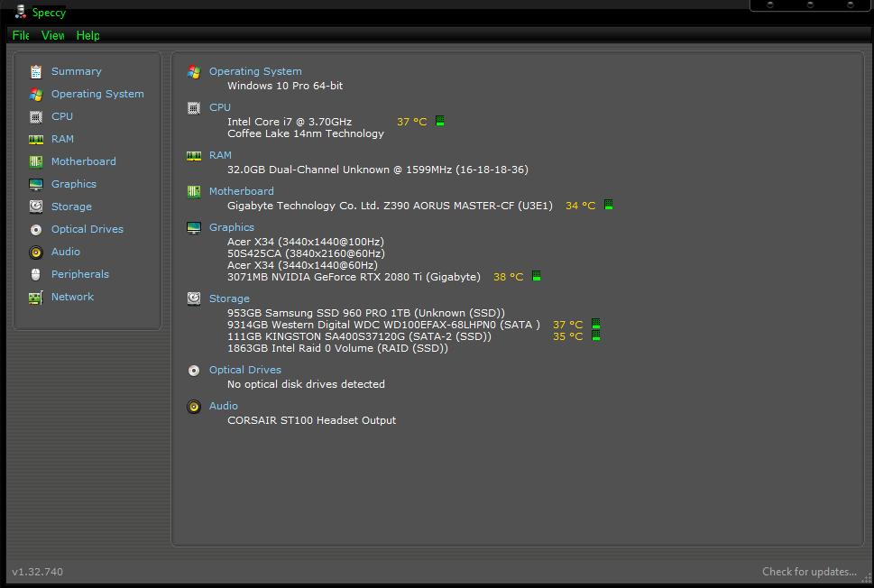874x588 pixels.
Task: Click the Graphics heading link in summary
Action: coord(231,227)
